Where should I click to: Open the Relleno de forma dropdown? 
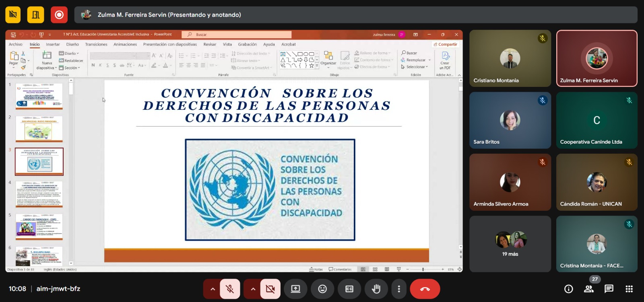(372, 53)
